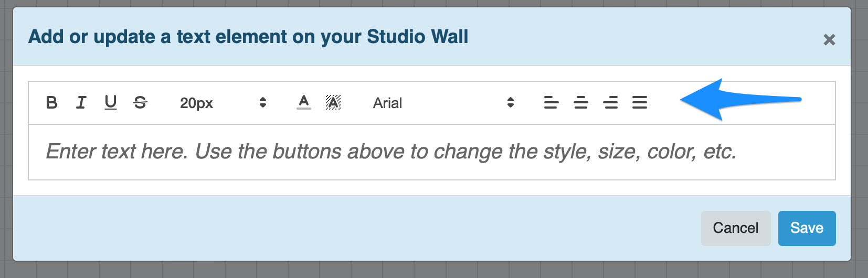Open the text font color picker

tap(304, 102)
